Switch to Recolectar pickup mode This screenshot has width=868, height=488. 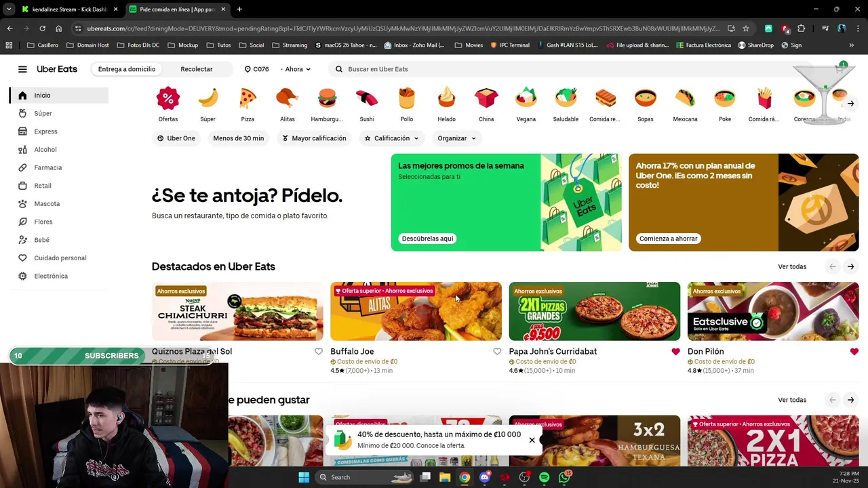197,69
